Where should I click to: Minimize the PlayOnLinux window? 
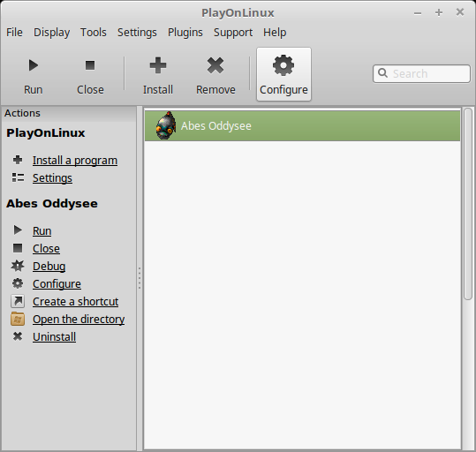tap(418, 12)
